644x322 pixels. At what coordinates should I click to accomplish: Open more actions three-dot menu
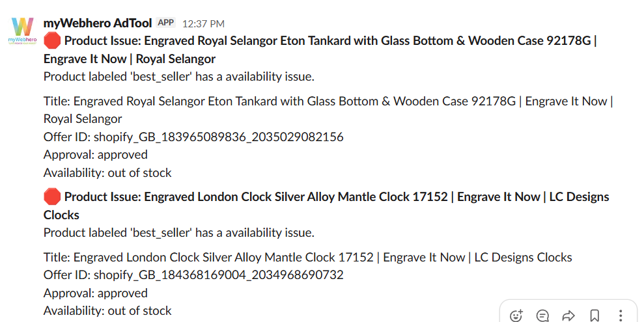621,315
